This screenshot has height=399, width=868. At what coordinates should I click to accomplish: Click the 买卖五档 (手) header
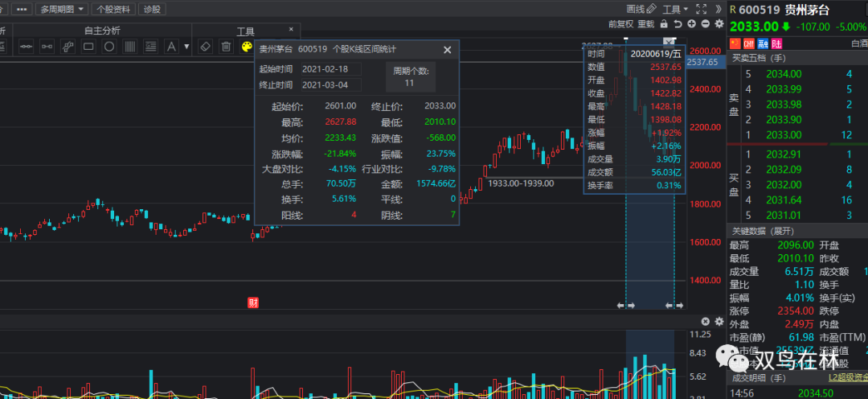click(758, 58)
